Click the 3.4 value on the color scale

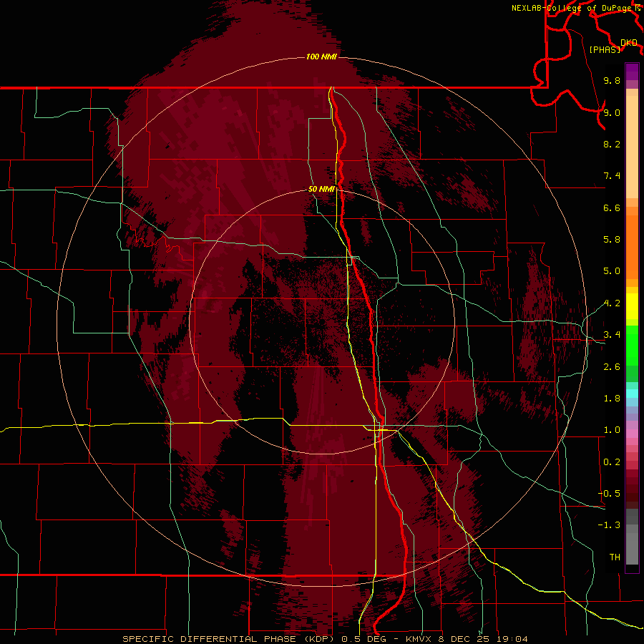pyautogui.click(x=612, y=335)
